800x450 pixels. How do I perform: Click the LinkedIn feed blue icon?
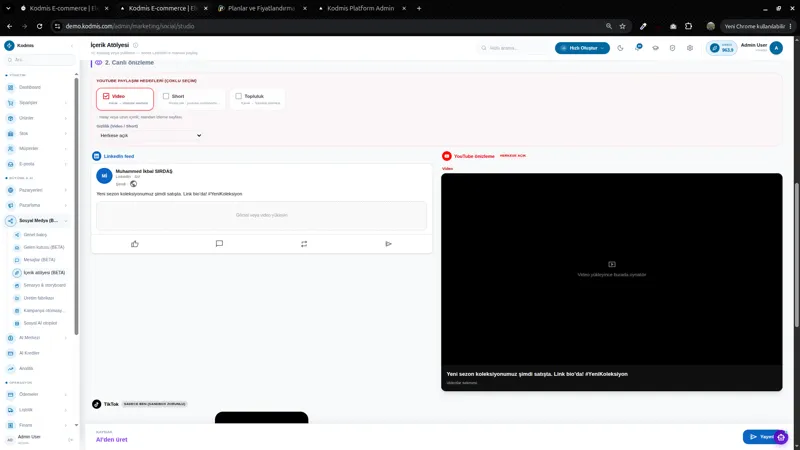96,156
